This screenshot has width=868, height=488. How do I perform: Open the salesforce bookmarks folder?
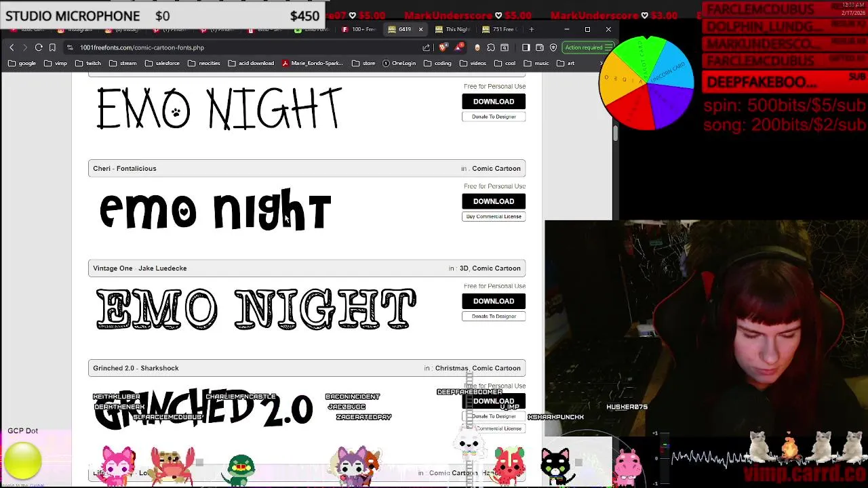162,63
